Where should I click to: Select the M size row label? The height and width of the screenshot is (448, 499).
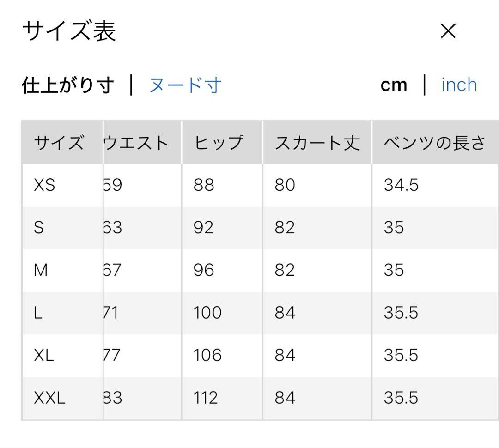[41, 270]
